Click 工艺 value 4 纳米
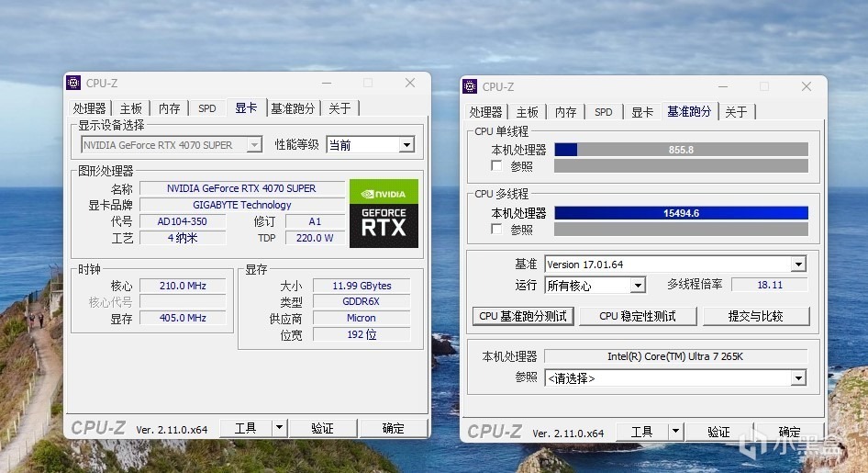 click(183, 238)
